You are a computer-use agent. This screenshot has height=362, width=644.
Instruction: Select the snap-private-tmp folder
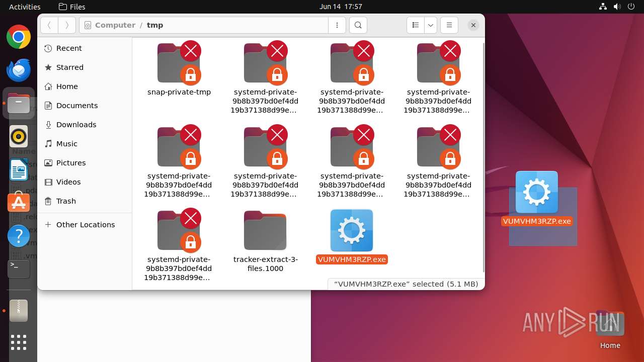[x=179, y=69]
